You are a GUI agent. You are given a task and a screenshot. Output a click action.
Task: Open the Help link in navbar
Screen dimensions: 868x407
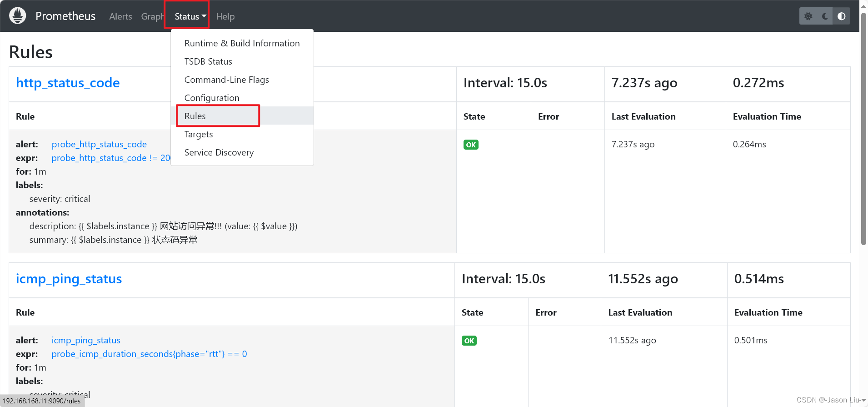tap(225, 16)
